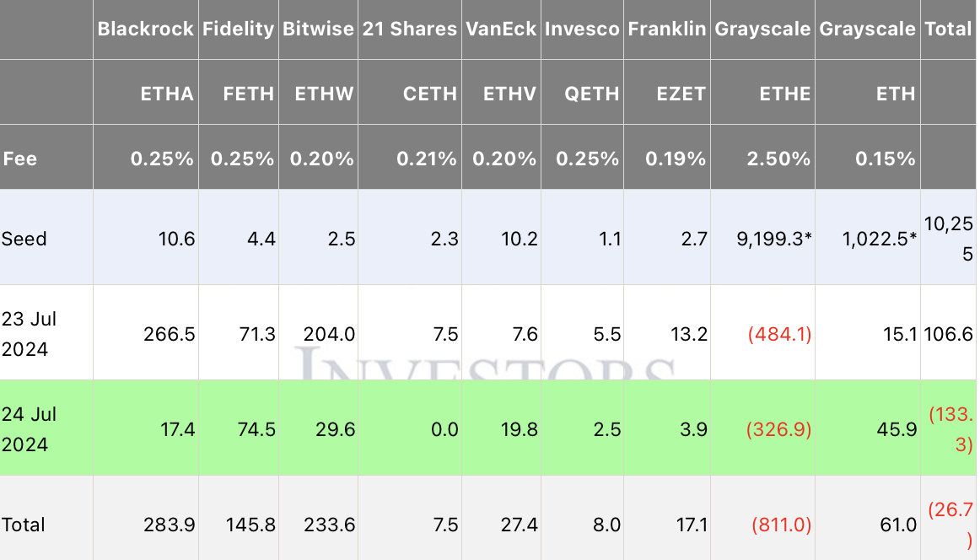Select the Invesco header cell
This screenshot has width=980, height=560.
point(583,29)
